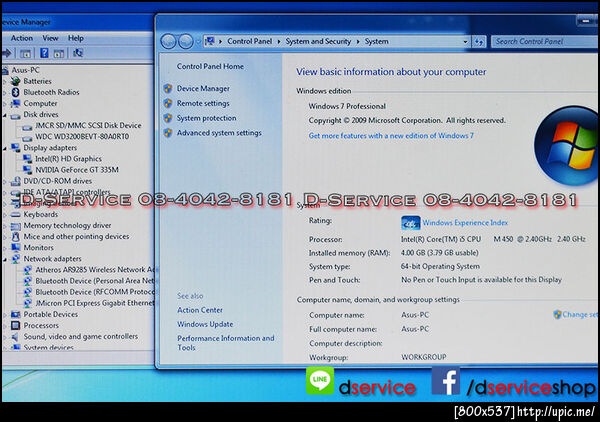Open Control Panel Home link
Viewport: 600px width, 422px height.
coord(210,67)
